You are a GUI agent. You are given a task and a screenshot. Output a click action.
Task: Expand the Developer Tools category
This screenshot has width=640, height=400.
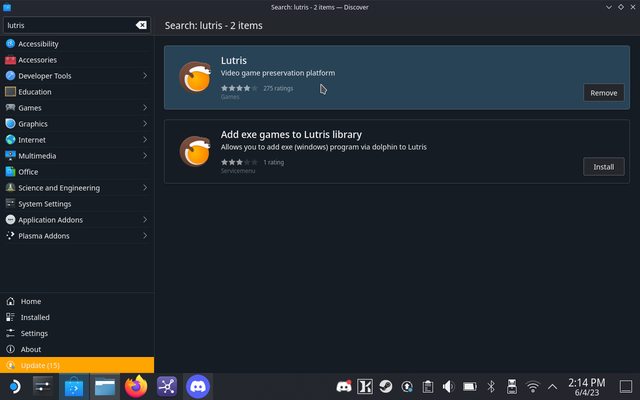[x=144, y=76]
